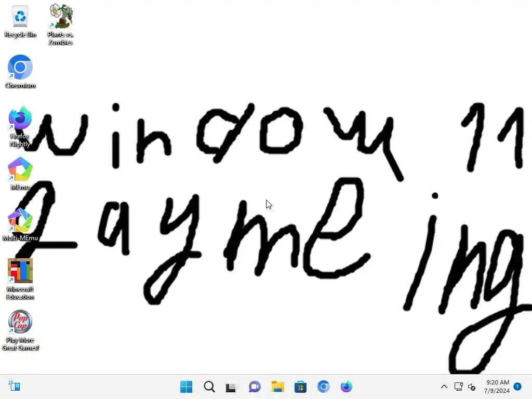This screenshot has width=532, height=399.
Task: Open the Recycle Bin desktop icon
Action: click(x=20, y=21)
